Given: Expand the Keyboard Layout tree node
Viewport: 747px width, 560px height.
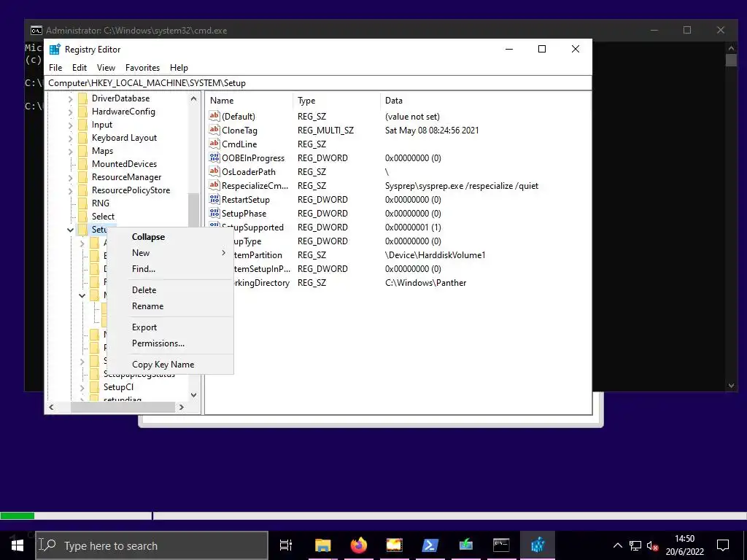Looking at the screenshot, I should click(71, 138).
